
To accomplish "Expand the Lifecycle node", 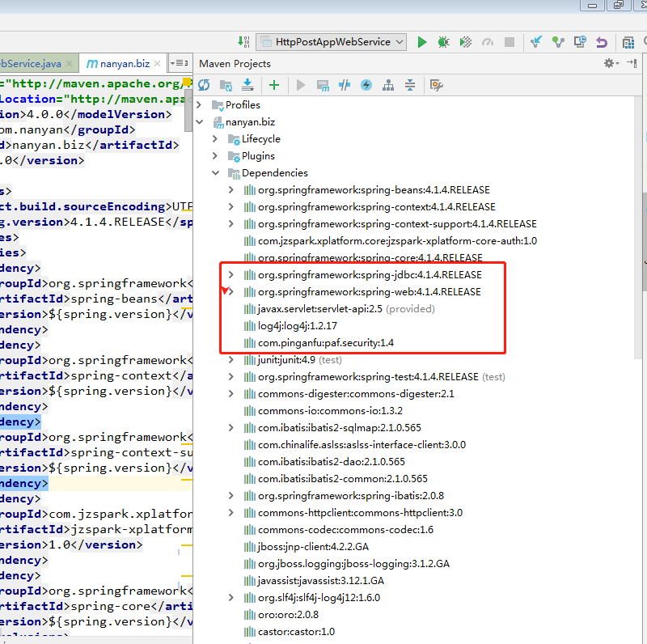I will click(215, 139).
